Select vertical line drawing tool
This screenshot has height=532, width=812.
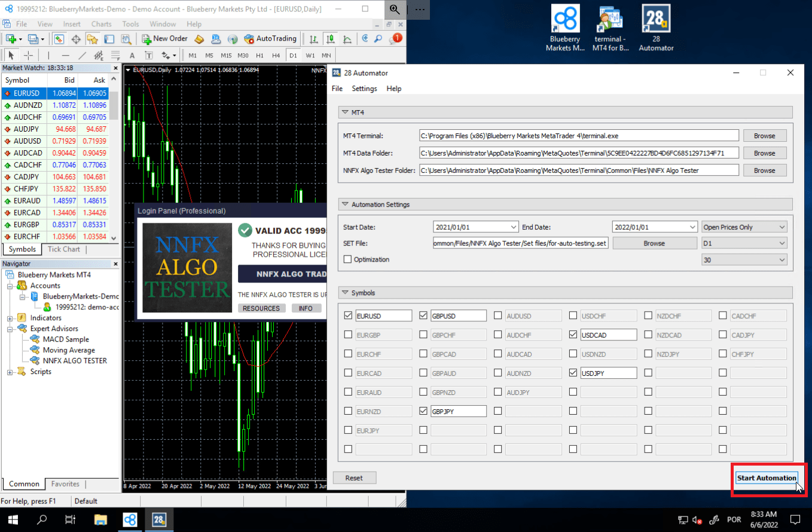click(x=48, y=56)
